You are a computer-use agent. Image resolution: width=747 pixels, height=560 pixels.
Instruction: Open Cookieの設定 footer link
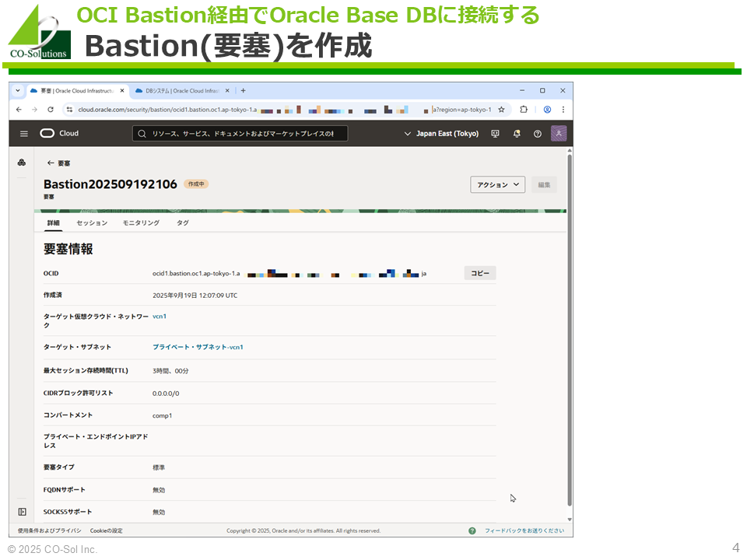point(107,530)
